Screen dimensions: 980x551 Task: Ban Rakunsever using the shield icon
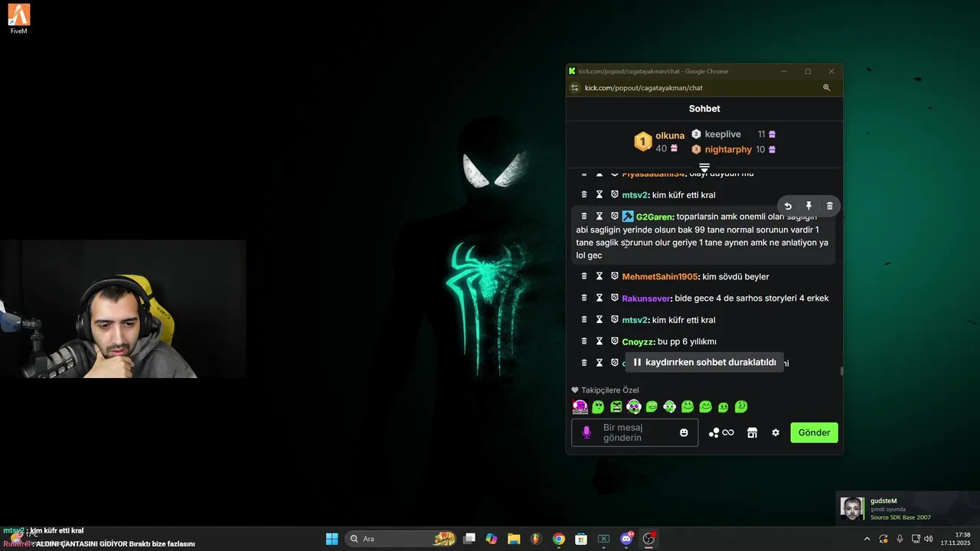(x=614, y=298)
